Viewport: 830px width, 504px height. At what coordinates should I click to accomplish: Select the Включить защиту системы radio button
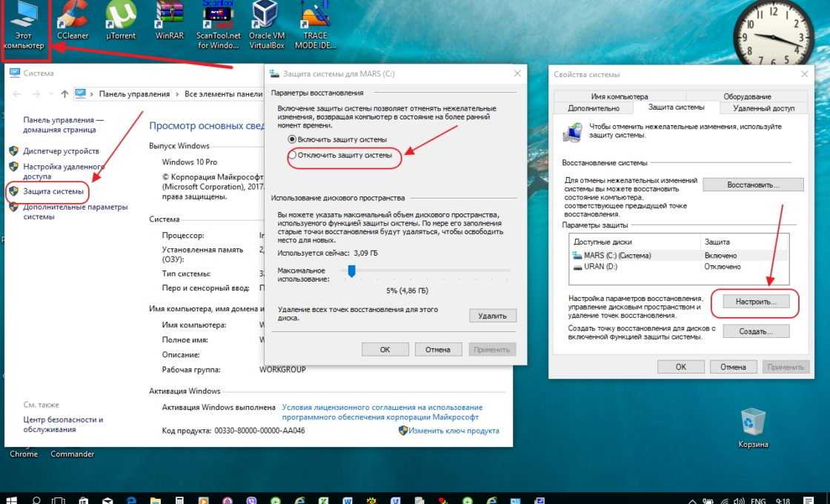click(293, 139)
